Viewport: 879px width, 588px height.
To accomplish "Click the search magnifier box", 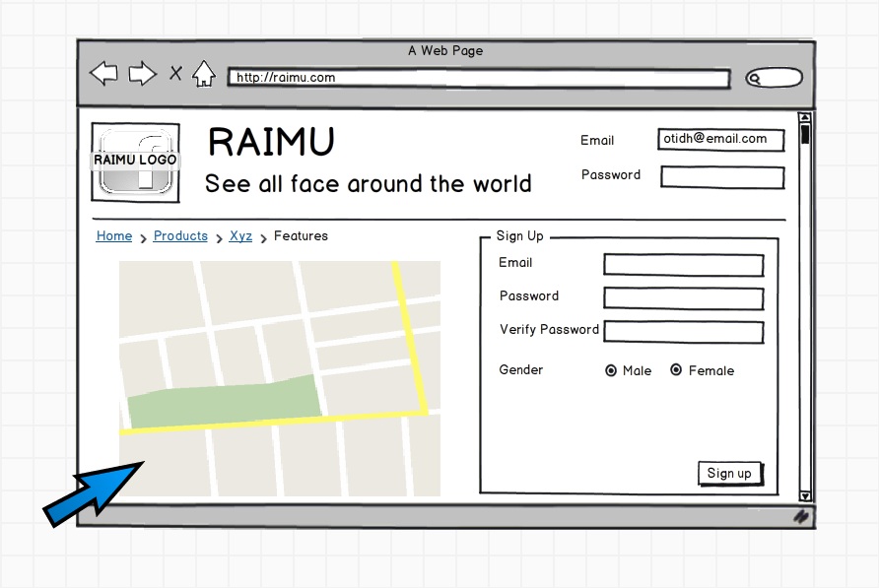I will (x=774, y=79).
